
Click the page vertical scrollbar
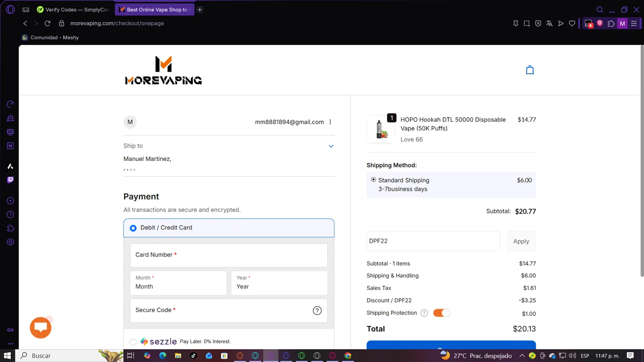[642, 161]
